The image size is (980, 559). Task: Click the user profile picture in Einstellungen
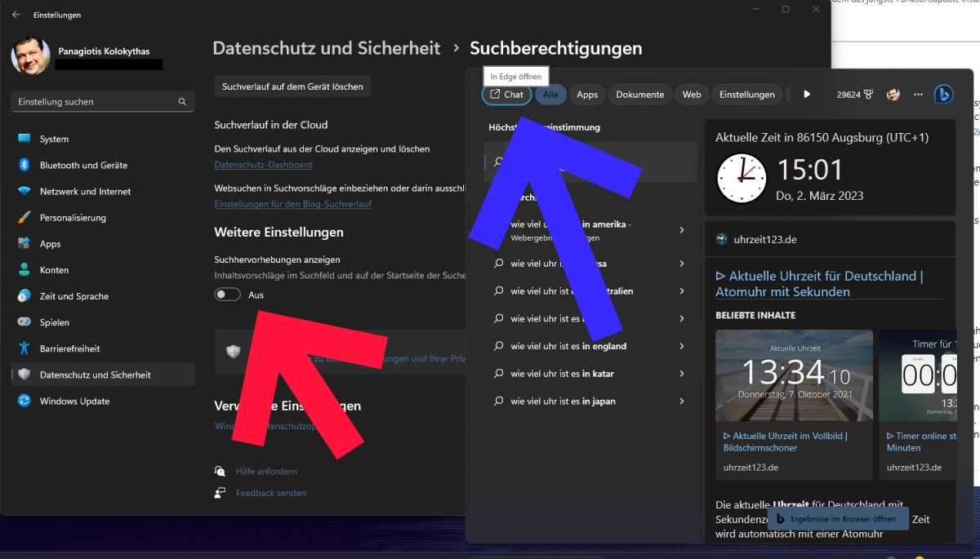30,55
